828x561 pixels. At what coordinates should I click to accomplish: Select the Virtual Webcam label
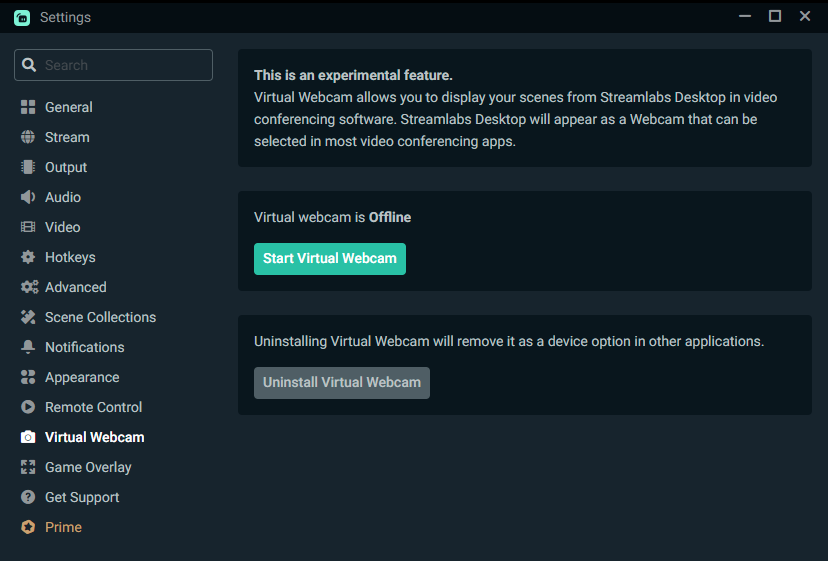(95, 437)
